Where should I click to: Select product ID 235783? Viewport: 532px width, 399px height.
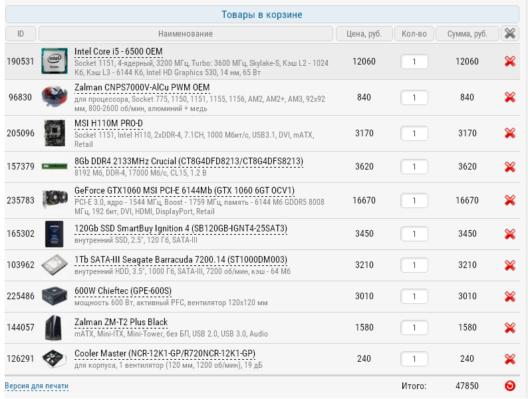pyautogui.click(x=21, y=200)
